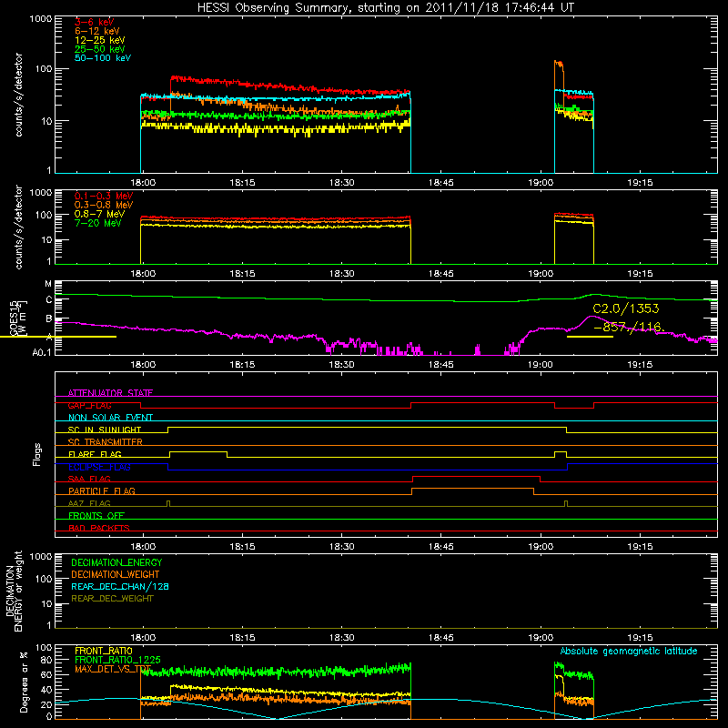The height and width of the screenshot is (728, 728).
Task: Click the short FLARE_FLAG pulse after 19:00
Action: (x=561, y=452)
